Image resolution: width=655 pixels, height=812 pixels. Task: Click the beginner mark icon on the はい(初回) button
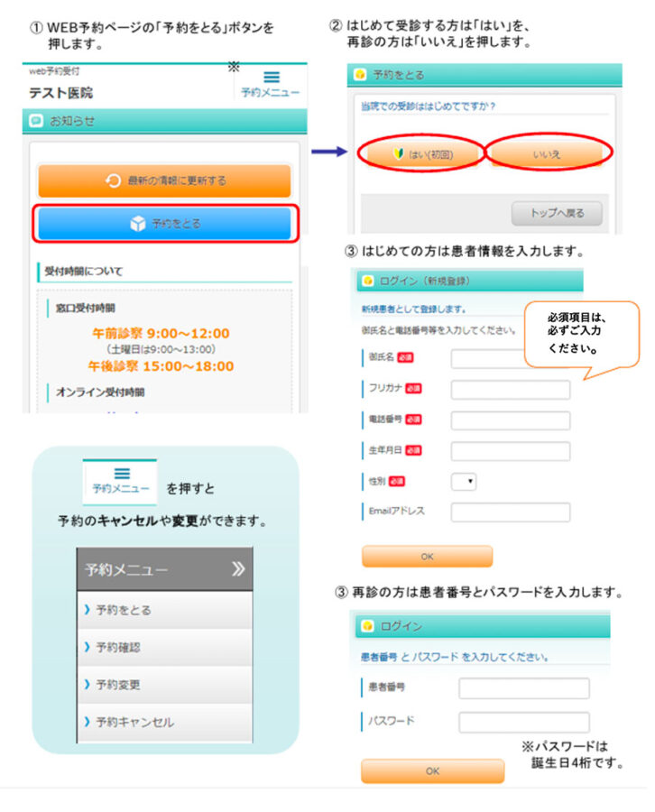[399, 154]
